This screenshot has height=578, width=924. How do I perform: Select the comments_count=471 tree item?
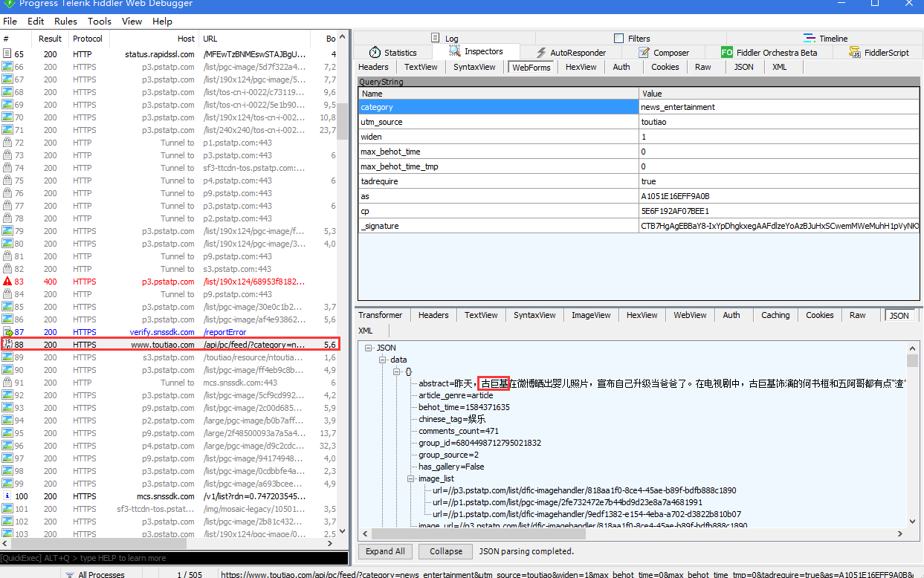click(459, 431)
